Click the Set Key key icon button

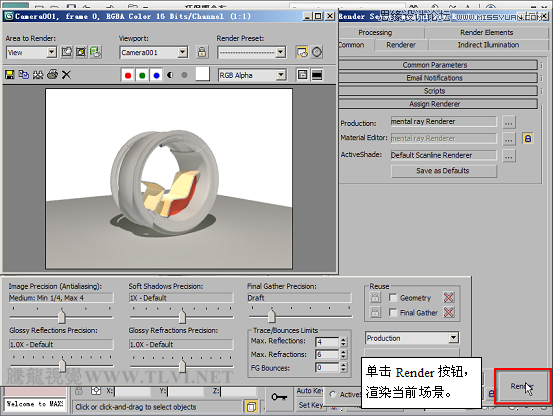[279, 398]
